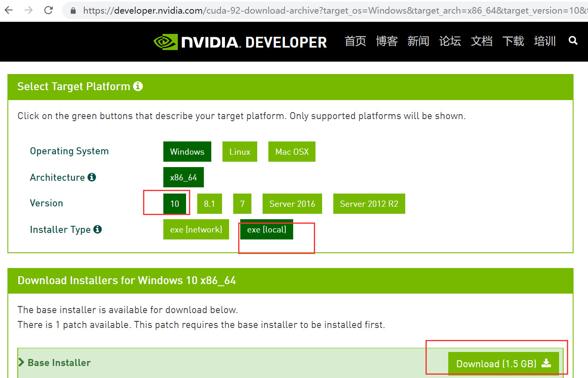Screen dimensions: 588x378
Task: Click 'There is 1 patch available' text
Action: (x=73, y=325)
